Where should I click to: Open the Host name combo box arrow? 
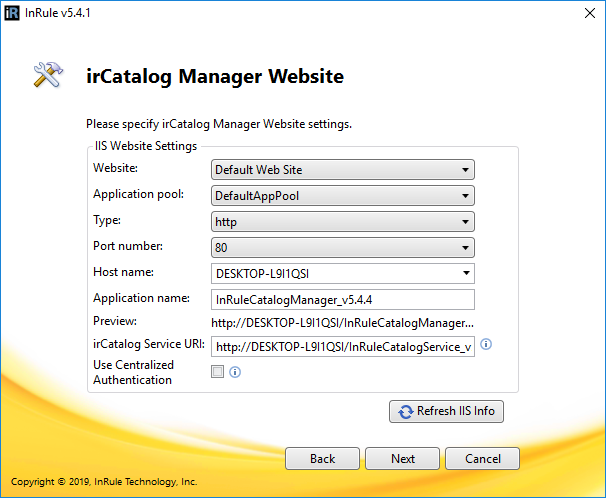click(x=466, y=273)
